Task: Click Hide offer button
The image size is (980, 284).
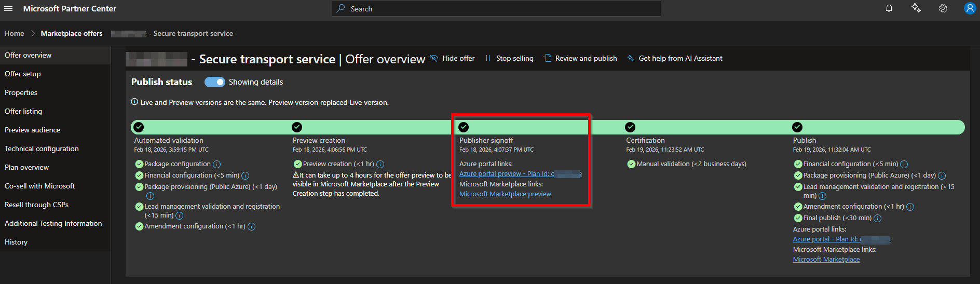Action: coord(453,58)
